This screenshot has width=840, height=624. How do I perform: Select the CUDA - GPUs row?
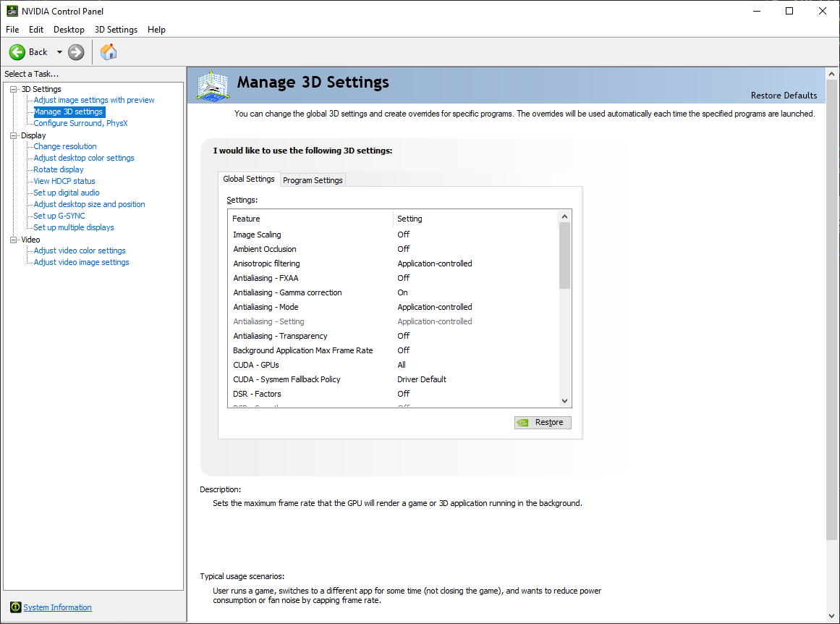(393, 365)
